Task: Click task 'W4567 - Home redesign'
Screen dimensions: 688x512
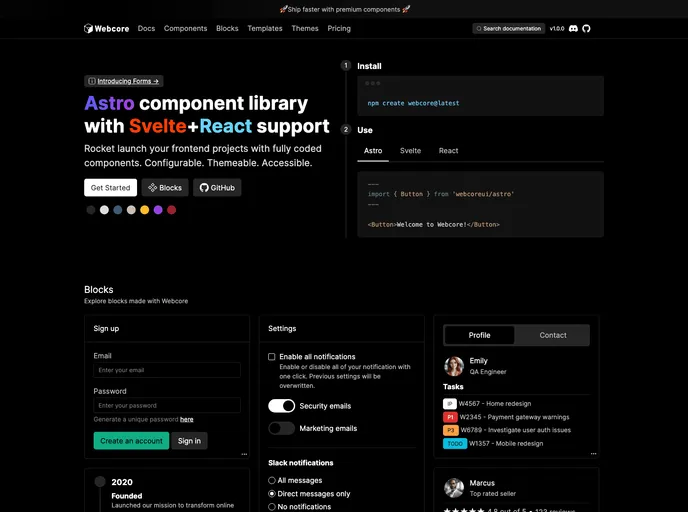Action: click(x=494, y=404)
